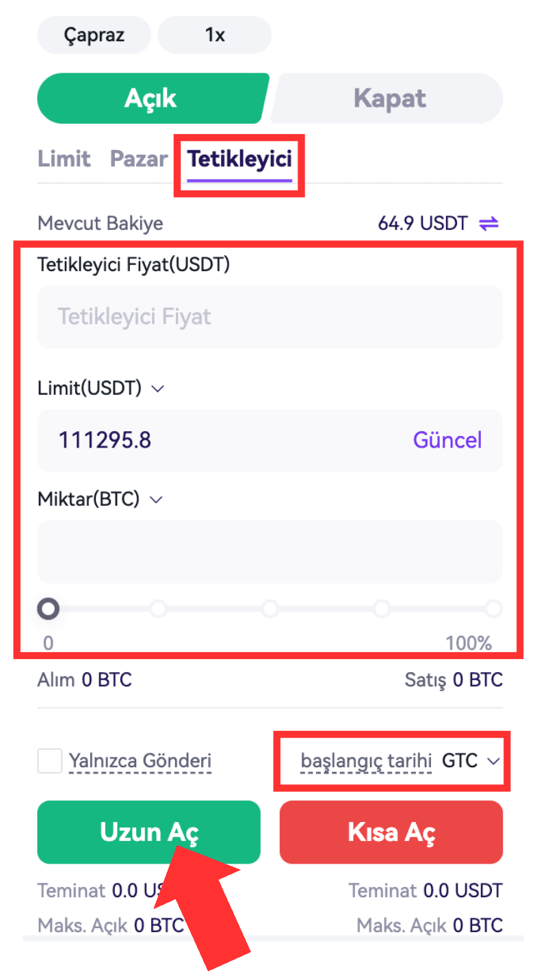The width and height of the screenshot is (535, 980).
Task: Click the slider handle at 0%
Action: [x=49, y=608]
